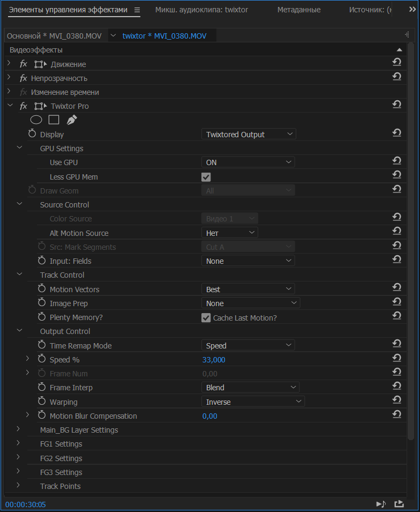420x512 pixels.
Task: Reset the Twixtor Pro effect
Action: (397, 105)
